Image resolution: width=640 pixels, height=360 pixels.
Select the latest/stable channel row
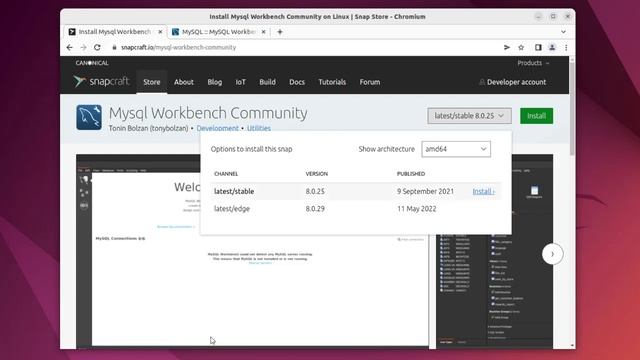point(356,191)
